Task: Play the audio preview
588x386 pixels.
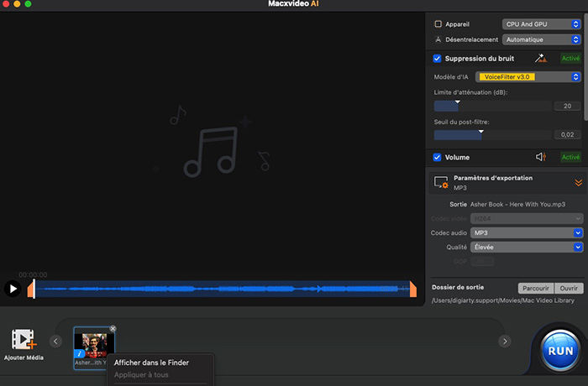Action: point(13,289)
